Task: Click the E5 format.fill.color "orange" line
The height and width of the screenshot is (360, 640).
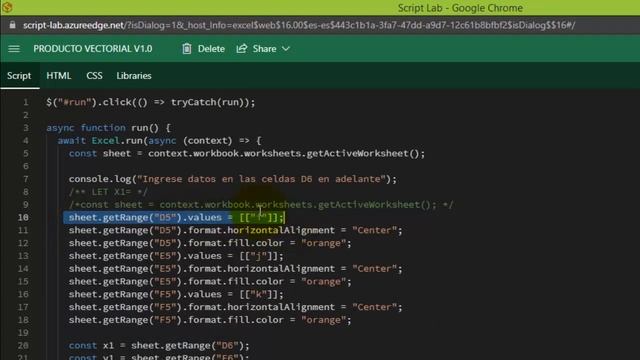Action: pos(210,282)
